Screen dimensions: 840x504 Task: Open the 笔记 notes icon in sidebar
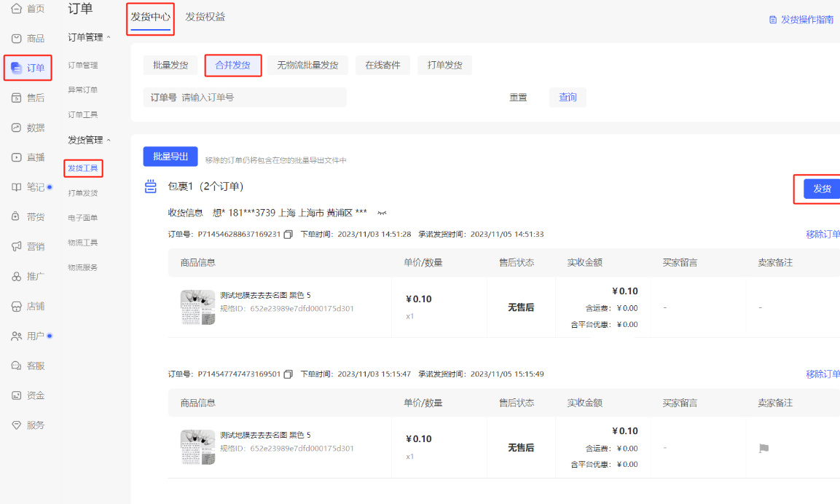pos(17,187)
